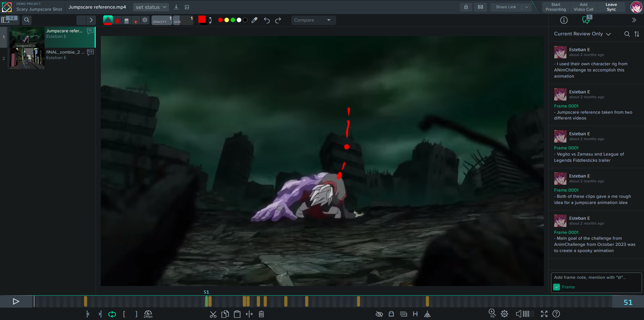
Task: Download the Jumpscare reference.mp4 file
Action: [176, 7]
